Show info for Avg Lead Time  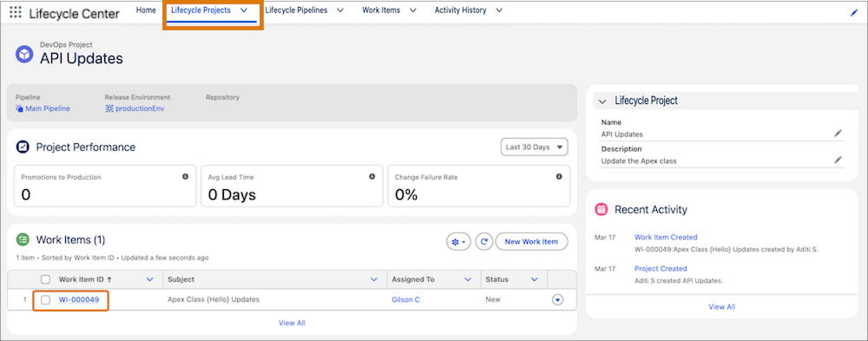pyautogui.click(x=372, y=177)
